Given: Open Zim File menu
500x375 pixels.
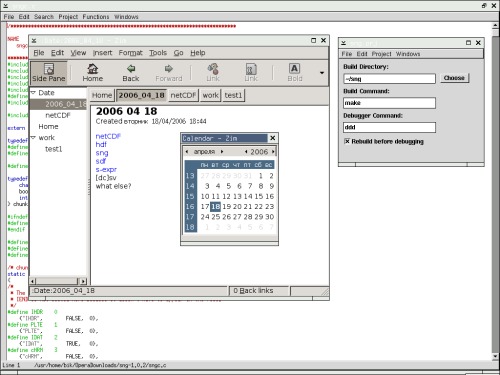Looking at the screenshot, I should 39,53.
